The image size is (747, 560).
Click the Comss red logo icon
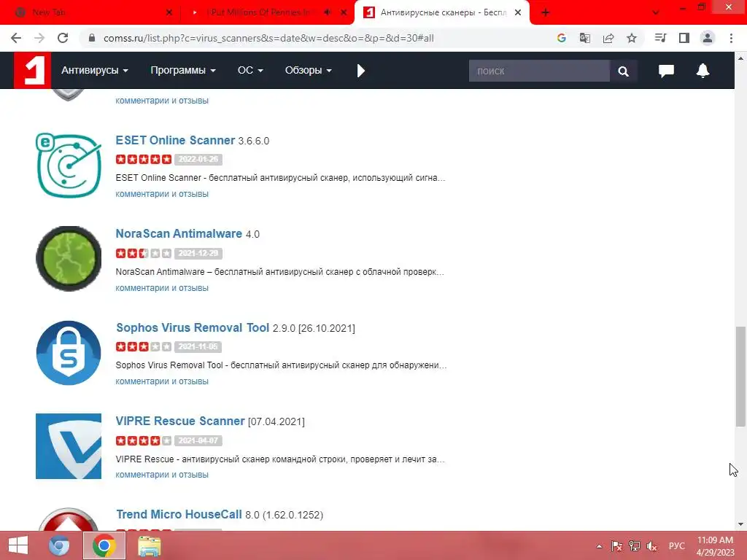[32, 70]
